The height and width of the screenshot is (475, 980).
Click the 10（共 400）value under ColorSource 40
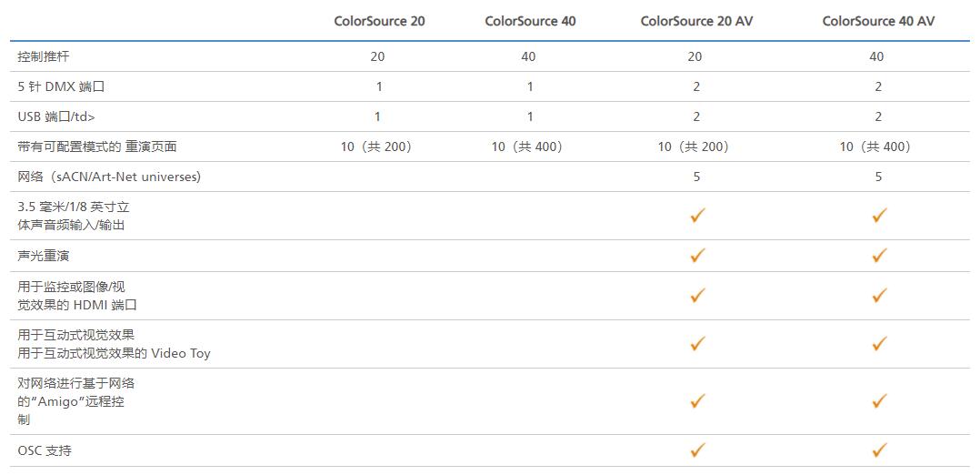529,147
